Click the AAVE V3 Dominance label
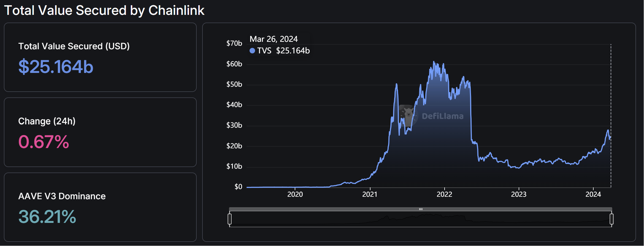This screenshot has width=644, height=246. point(62,196)
